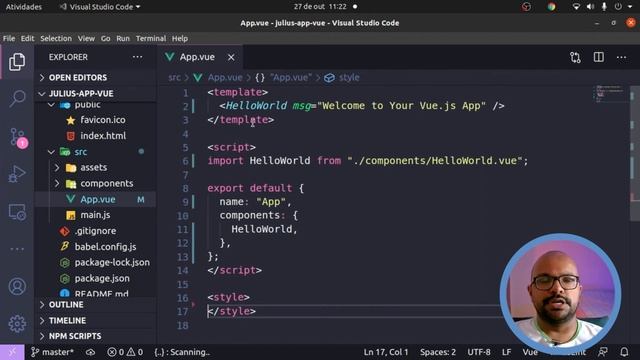Open the File menu
This screenshot has height=360, width=640.
pos(9,38)
